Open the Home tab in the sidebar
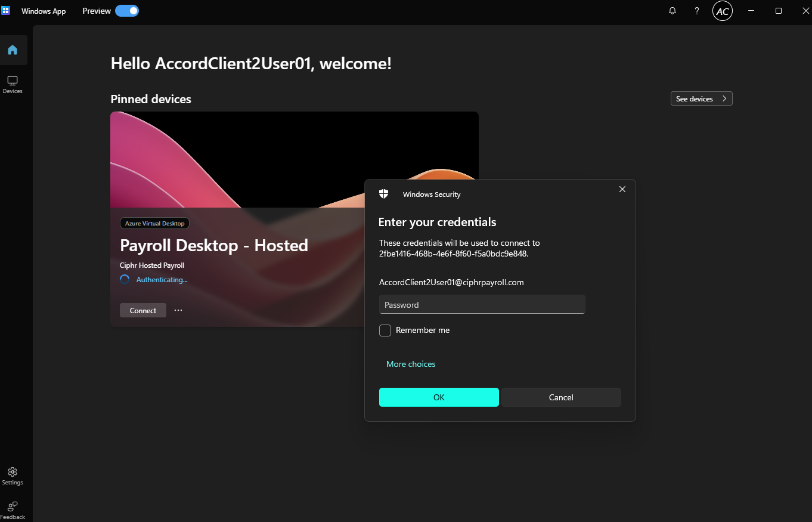The width and height of the screenshot is (812, 522). pyautogui.click(x=13, y=50)
